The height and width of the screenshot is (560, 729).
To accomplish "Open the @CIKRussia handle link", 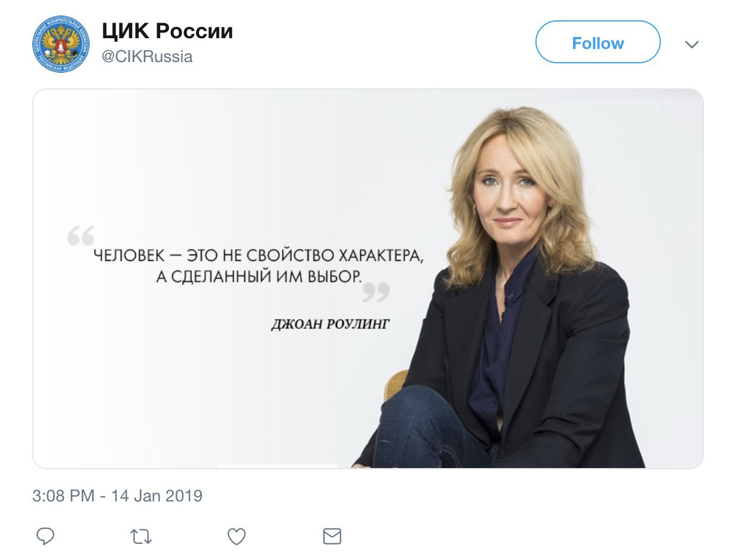I will 147,57.
